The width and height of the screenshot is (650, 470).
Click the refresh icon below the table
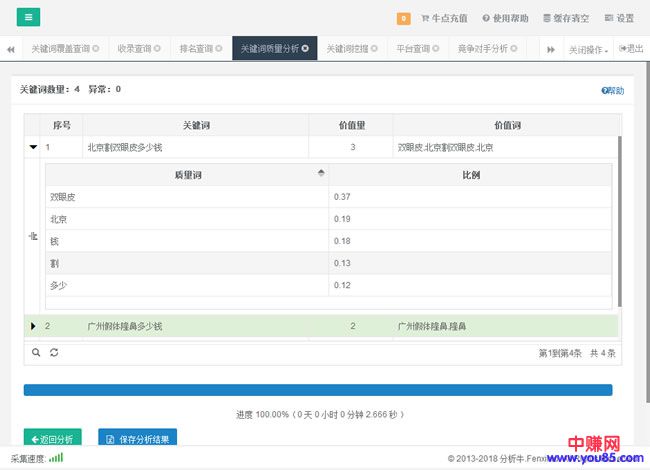click(54, 352)
